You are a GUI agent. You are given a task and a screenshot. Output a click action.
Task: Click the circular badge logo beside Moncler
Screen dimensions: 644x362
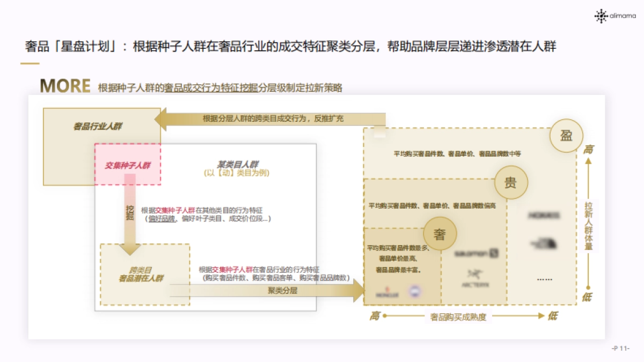pos(413,291)
